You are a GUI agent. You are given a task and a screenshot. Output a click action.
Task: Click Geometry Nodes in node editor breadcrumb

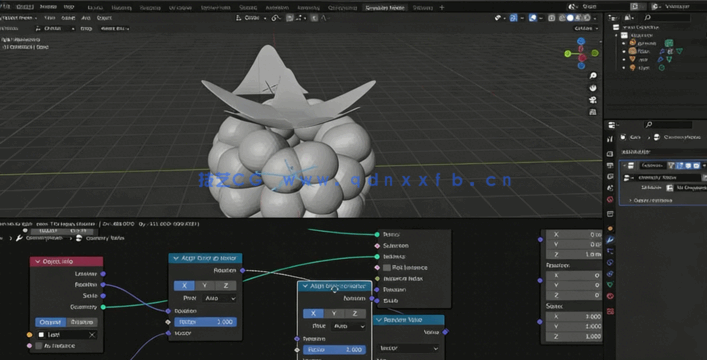(105, 238)
